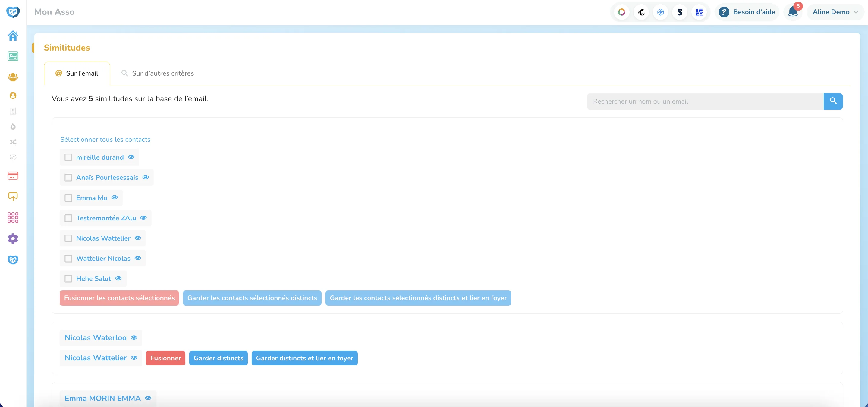Click Garder distincts et lier en foyer
Screen dimensions: 868x407
click(x=305, y=358)
